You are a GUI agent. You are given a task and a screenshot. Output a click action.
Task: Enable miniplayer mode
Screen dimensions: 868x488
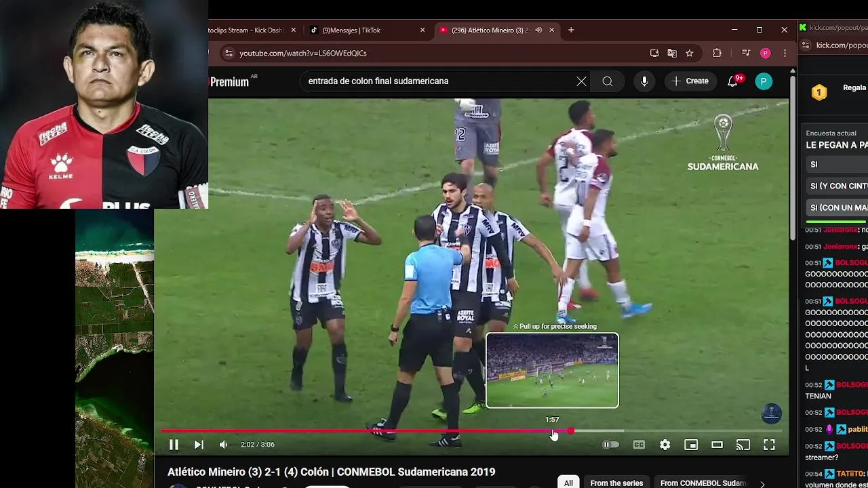pyautogui.click(x=691, y=445)
